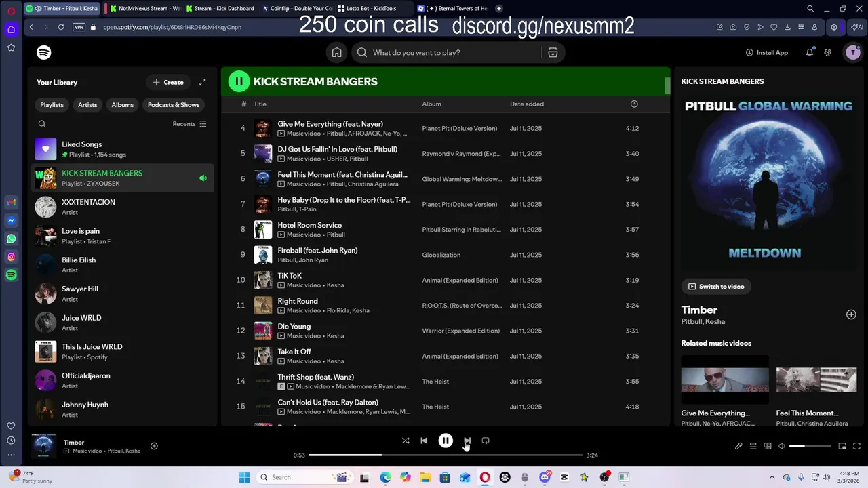Open Billie Eilish in library
Screen dimensions: 868x488
tap(123, 265)
